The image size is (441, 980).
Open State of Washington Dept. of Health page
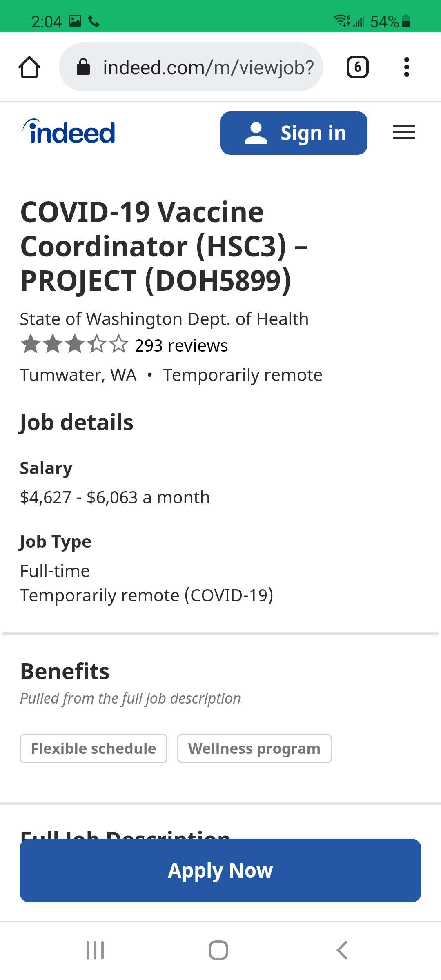point(164,319)
